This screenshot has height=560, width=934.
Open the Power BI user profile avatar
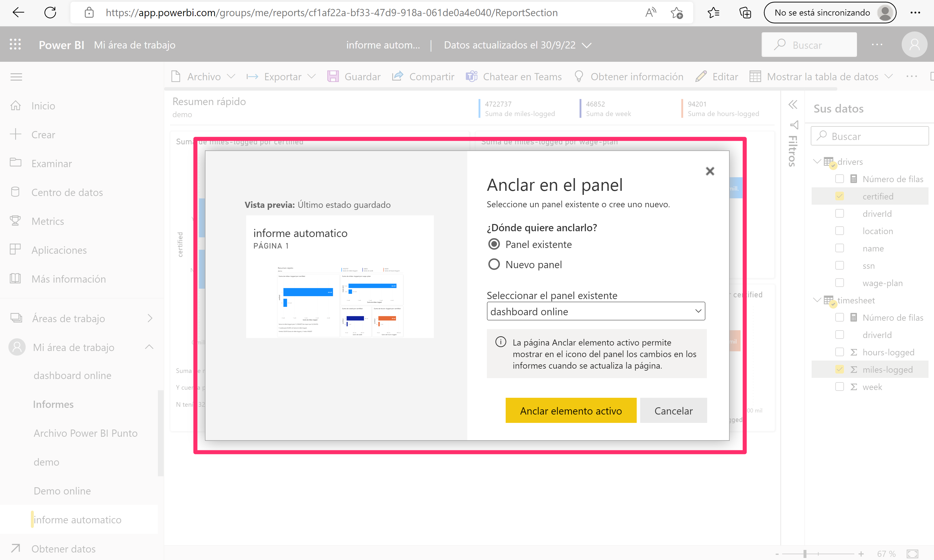pyautogui.click(x=914, y=44)
